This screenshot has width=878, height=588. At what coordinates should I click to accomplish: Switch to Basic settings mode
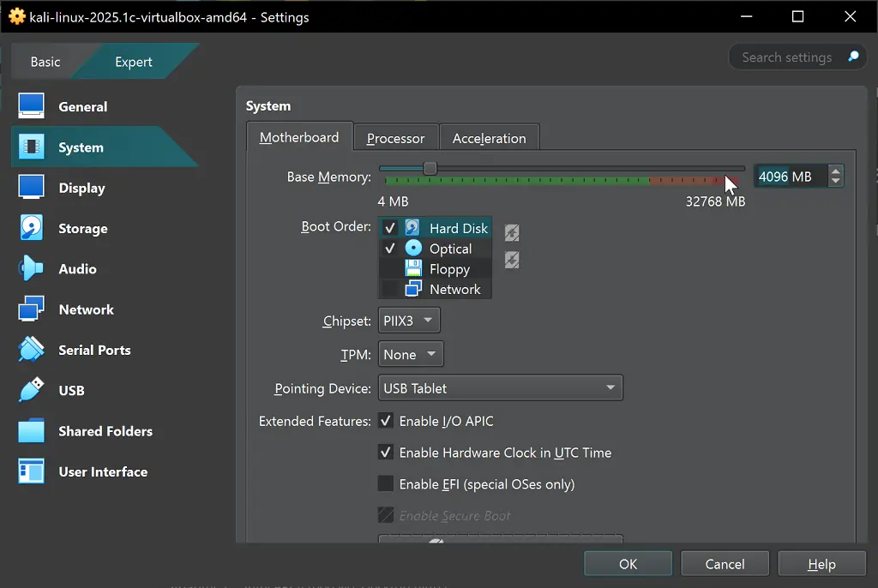(x=45, y=62)
